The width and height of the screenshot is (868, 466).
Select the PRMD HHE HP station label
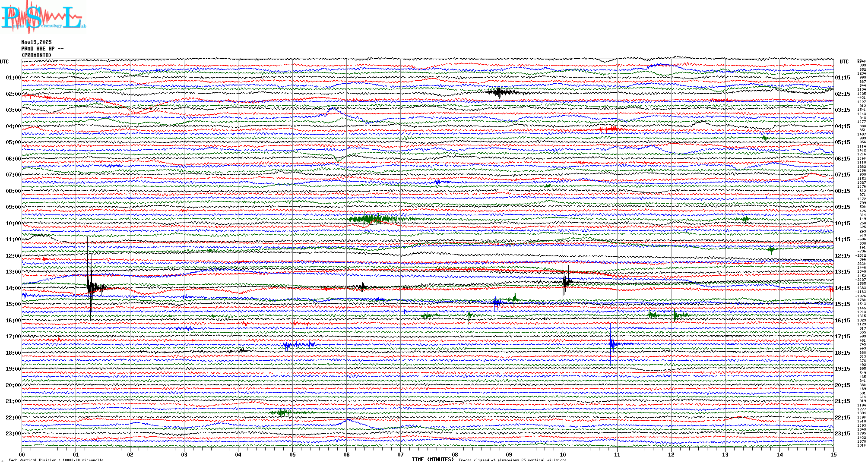pyautogui.click(x=42, y=49)
